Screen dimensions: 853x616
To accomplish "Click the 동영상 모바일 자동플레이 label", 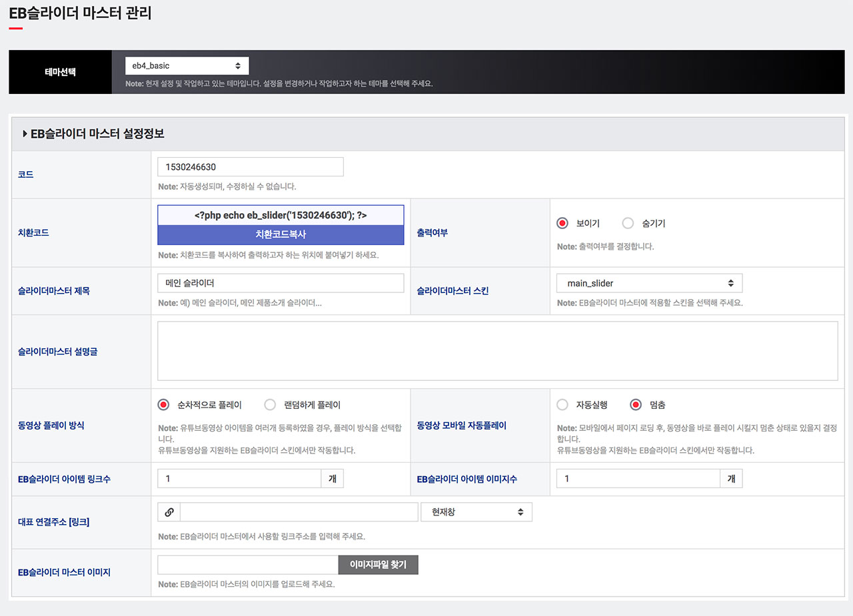I will click(x=462, y=426).
